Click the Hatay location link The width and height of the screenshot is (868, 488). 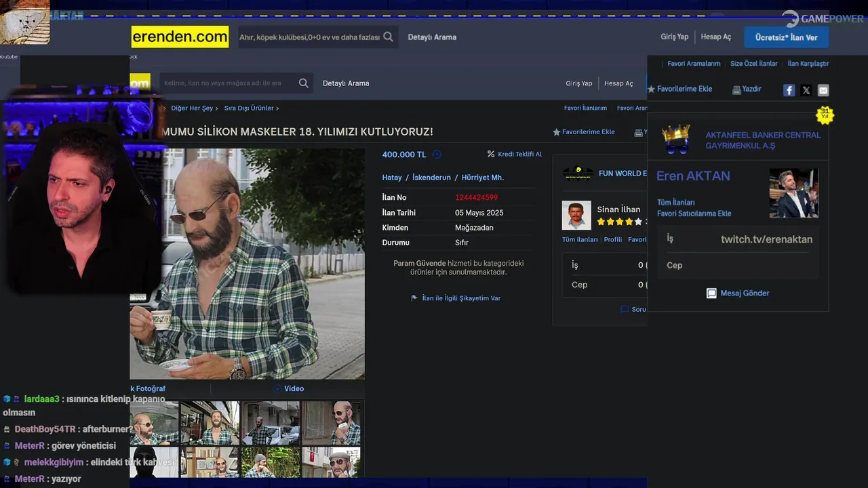392,178
